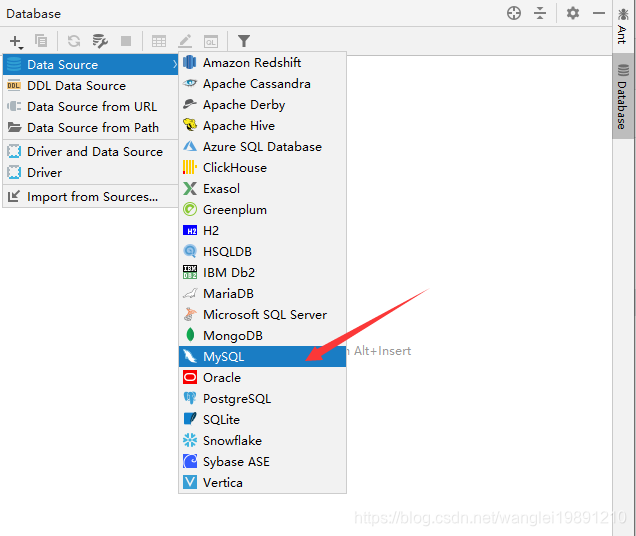The width and height of the screenshot is (636, 536).
Task: Select HSQLDB data source
Action: point(262,252)
